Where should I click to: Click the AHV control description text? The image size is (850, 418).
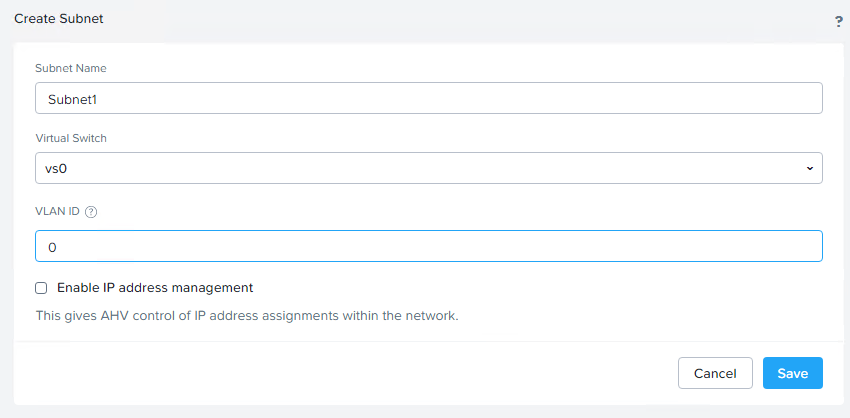point(247,316)
